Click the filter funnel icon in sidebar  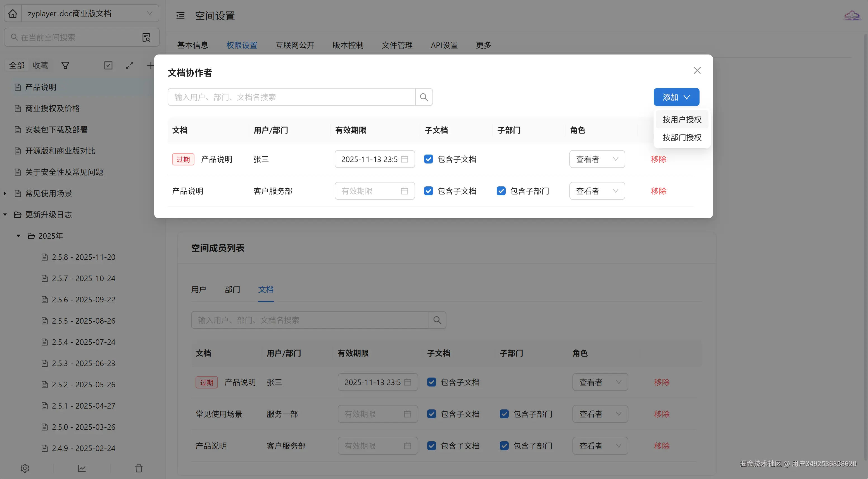tap(65, 65)
